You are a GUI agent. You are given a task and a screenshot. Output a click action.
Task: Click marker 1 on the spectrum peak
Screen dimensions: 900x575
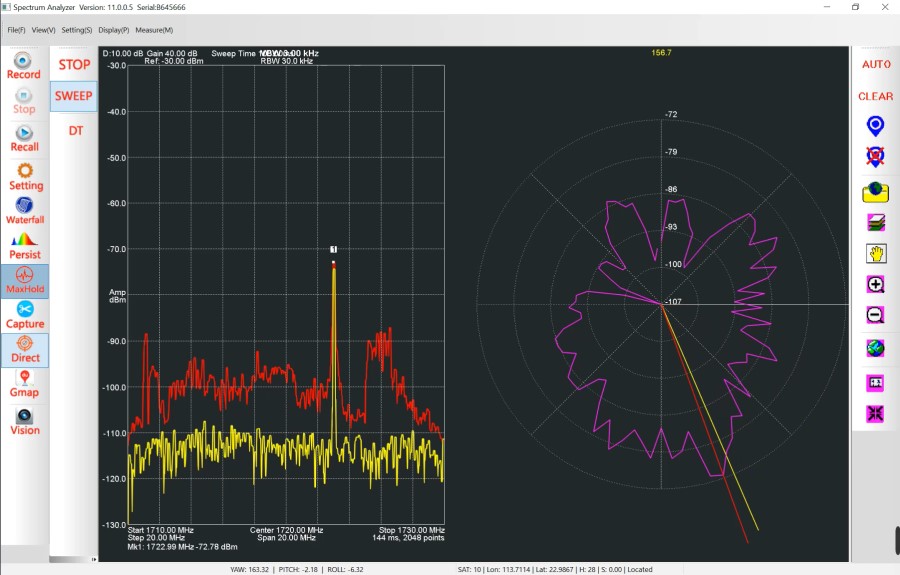click(334, 249)
